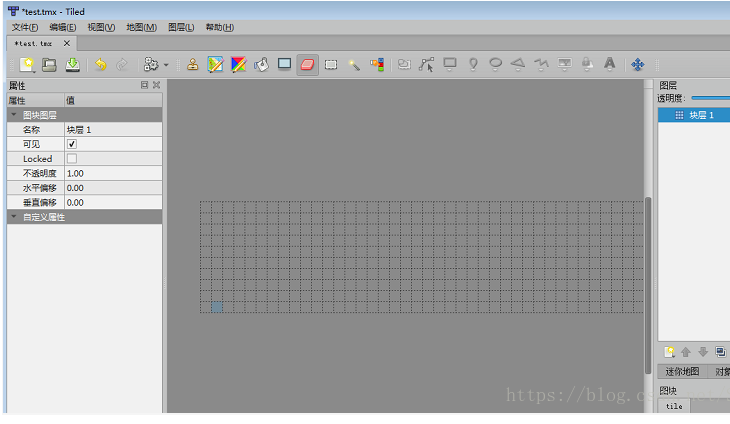Select the Insert Tile object tool
This screenshot has width=730, height=424.
click(x=564, y=64)
